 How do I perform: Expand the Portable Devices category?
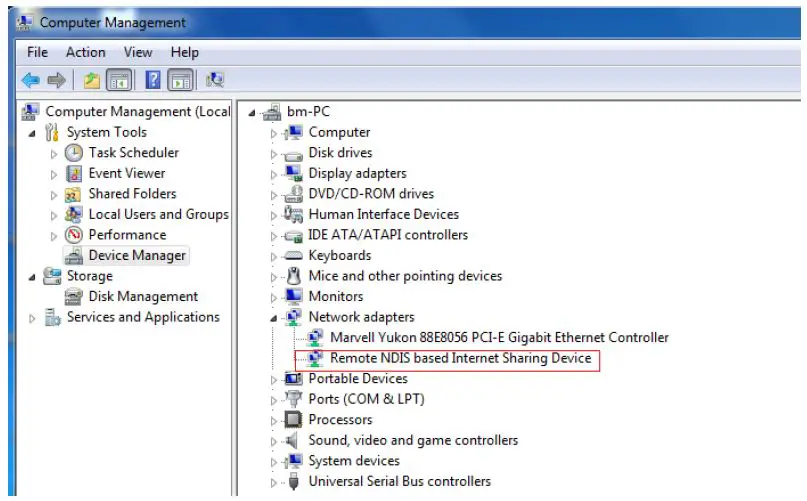click(274, 380)
